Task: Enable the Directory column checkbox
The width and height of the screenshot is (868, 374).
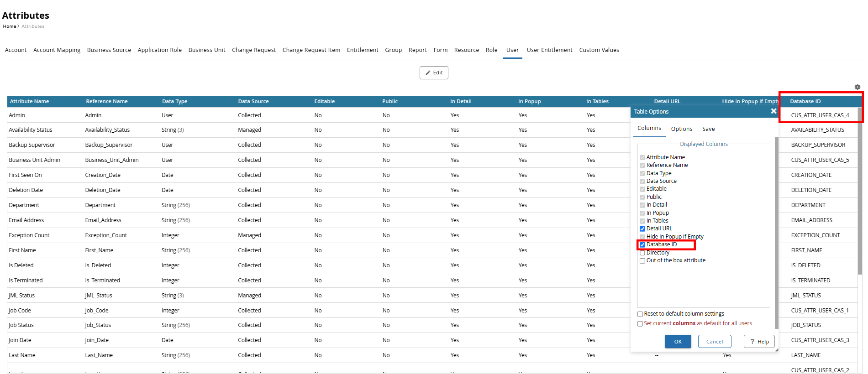Action: pos(642,253)
